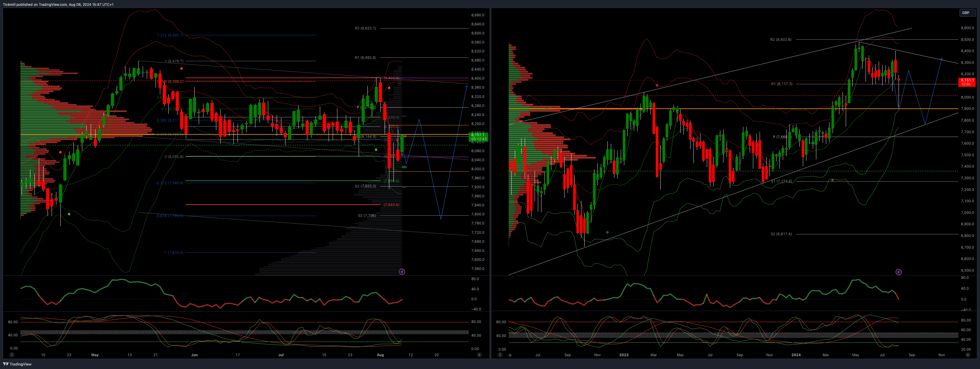Open the TradingView logo link at bottom left
This screenshot has width=980, height=369.
(17, 364)
